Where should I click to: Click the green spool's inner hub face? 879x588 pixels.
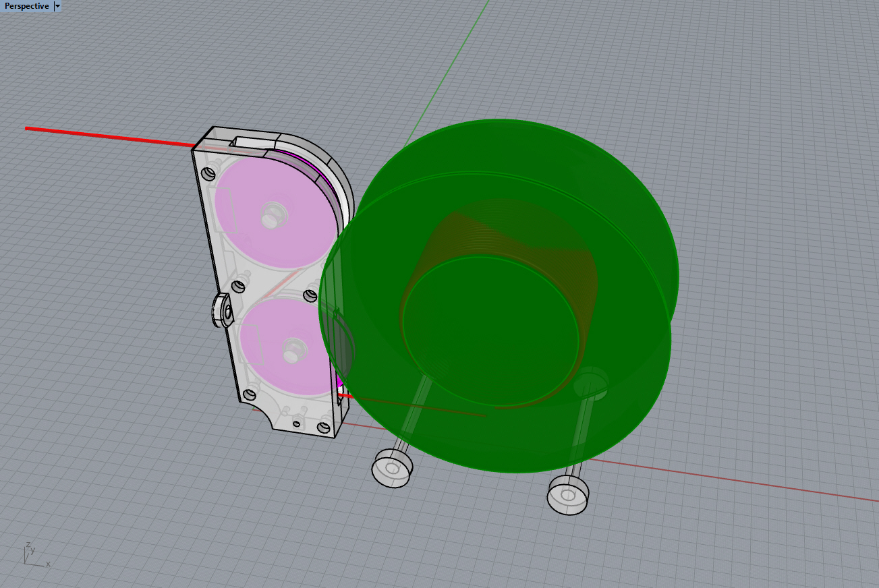491,330
